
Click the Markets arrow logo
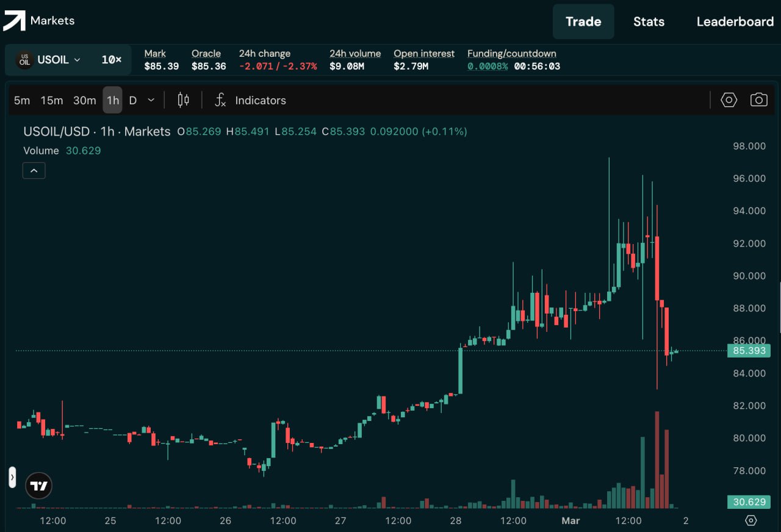point(15,20)
